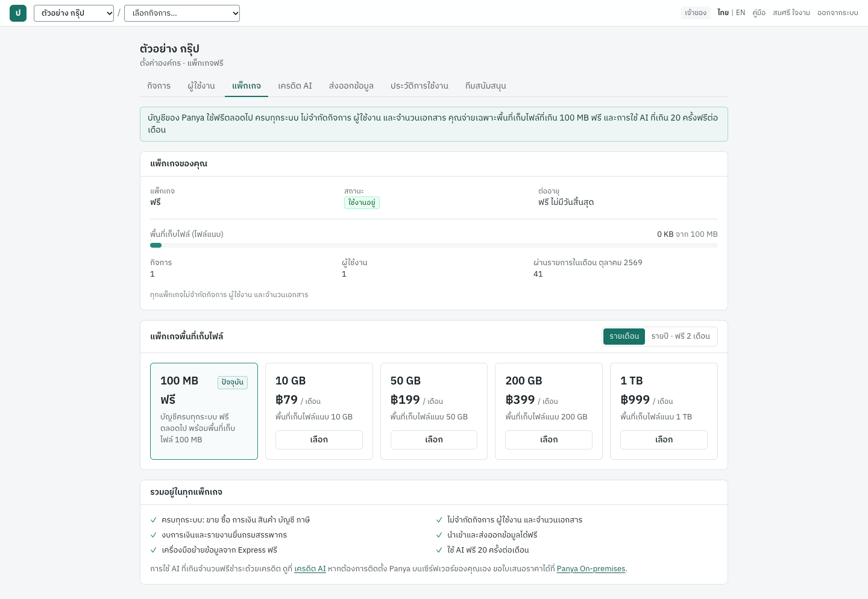The width and height of the screenshot is (868, 599).
Task: Select the แพ็กเกจ tab
Action: [247, 86]
